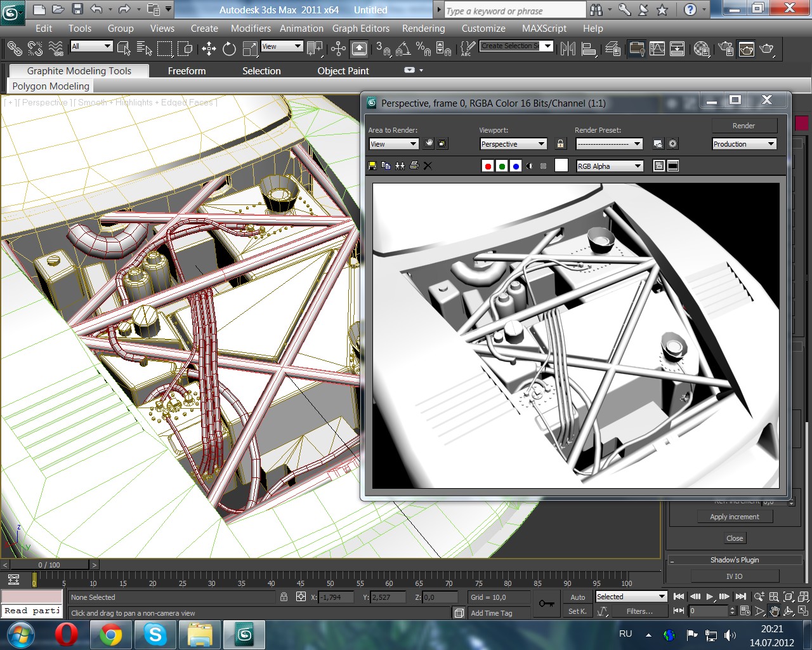
Task: Lock the render viewport with padlock icon
Action: pos(560,144)
